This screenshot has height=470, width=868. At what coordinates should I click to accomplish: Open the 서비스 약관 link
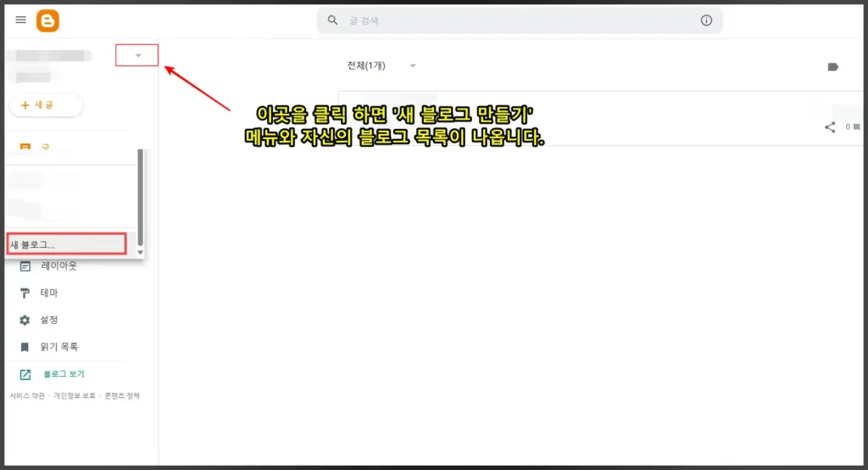click(27, 395)
